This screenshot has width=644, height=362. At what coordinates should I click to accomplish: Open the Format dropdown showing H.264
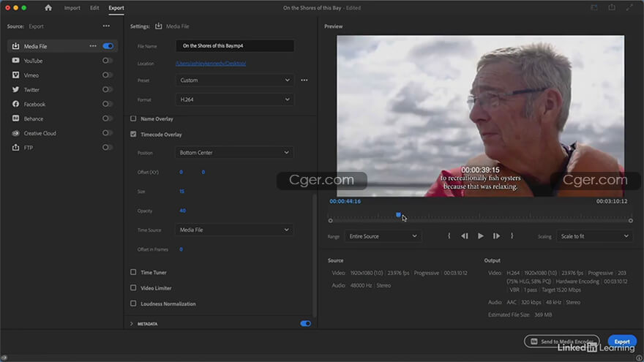pos(234,99)
